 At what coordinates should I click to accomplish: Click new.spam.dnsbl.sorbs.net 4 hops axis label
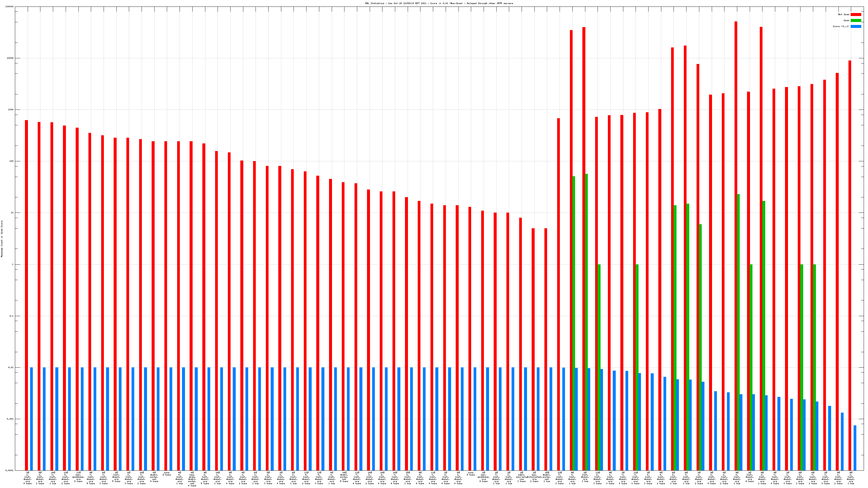pyautogui.click(x=192, y=479)
